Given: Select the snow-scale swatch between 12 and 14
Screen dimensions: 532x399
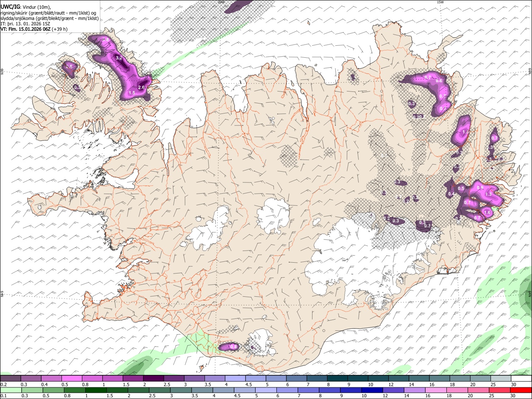Looking at the screenshot, I should pos(399,378).
